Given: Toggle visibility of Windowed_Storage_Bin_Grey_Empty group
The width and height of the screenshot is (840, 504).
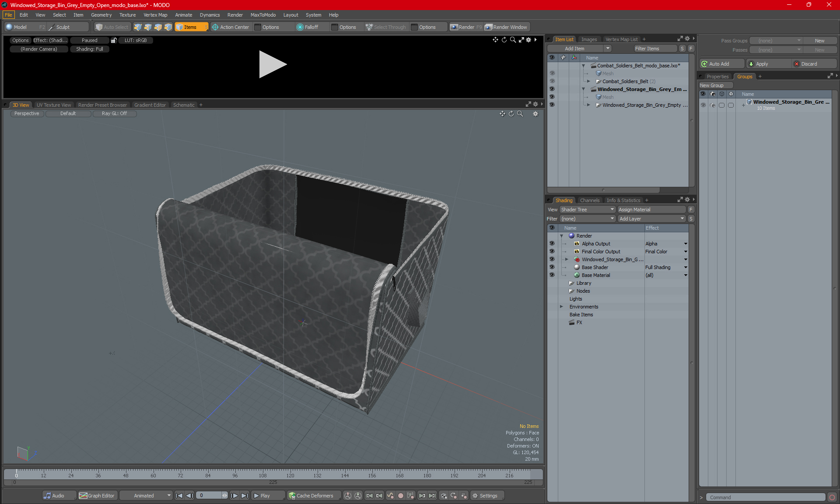Looking at the screenshot, I should [x=552, y=105].
